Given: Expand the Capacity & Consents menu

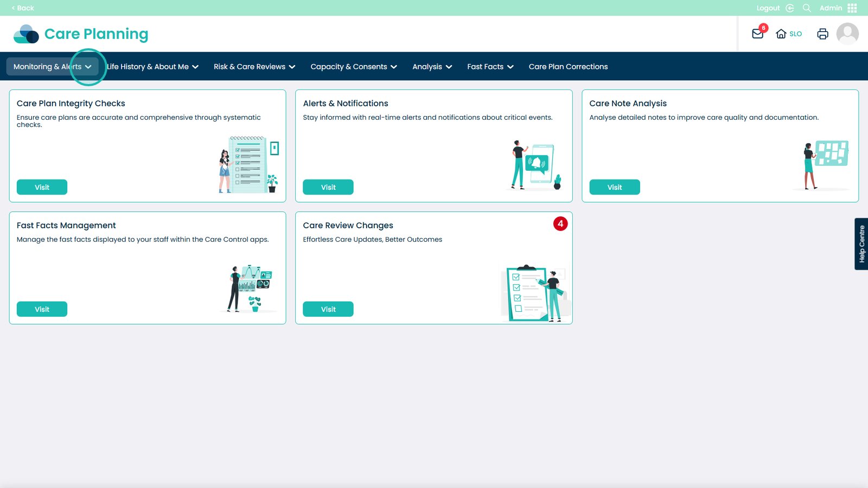Looking at the screenshot, I should pyautogui.click(x=353, y=67).
